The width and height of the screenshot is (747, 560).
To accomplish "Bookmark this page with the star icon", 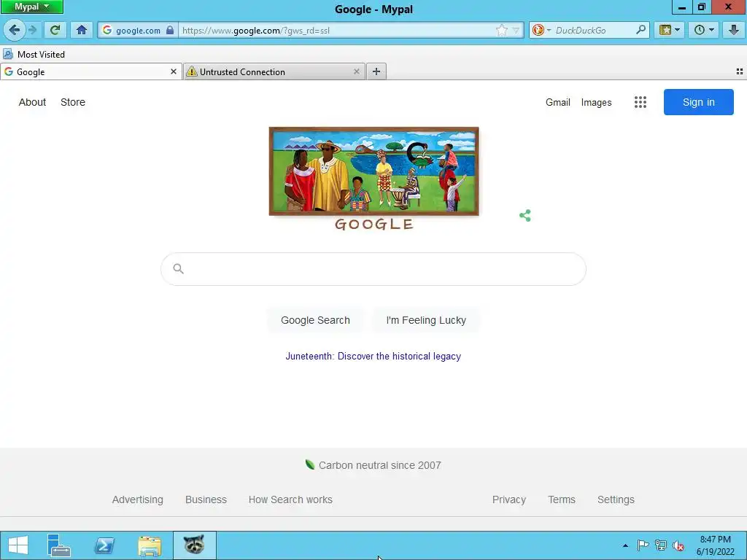I will (502, 31).
